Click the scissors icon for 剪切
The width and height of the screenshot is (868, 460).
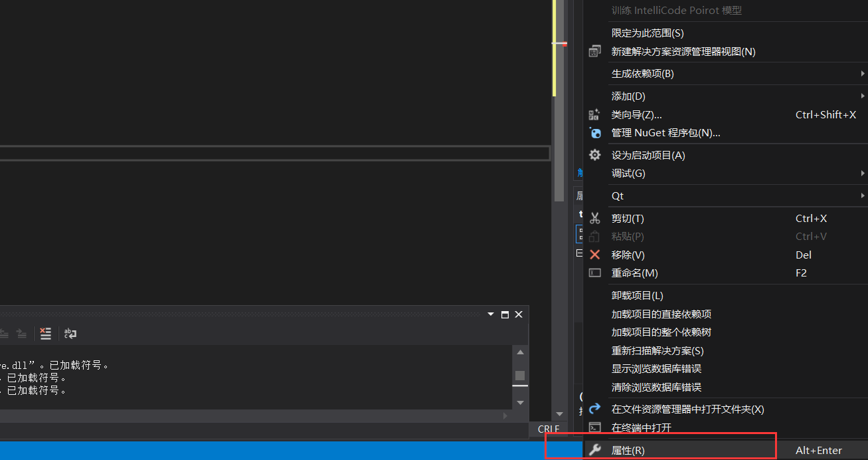pos(595,219)
